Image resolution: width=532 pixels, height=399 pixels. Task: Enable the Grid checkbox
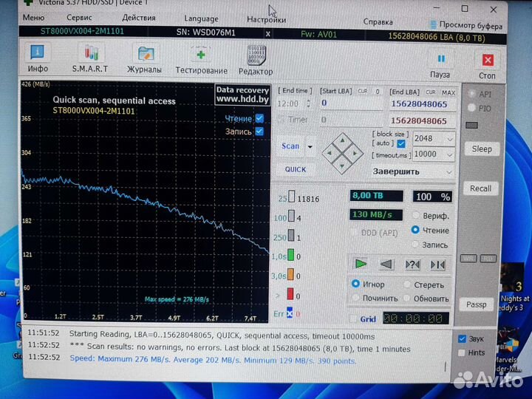point(353,318)
